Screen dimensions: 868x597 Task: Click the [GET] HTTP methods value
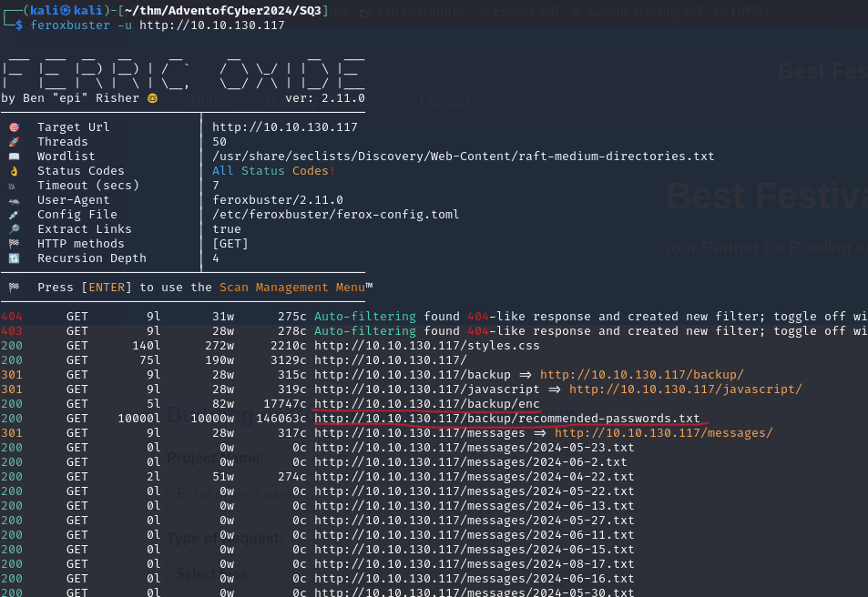pyautogui.click(x=230, y=244)
